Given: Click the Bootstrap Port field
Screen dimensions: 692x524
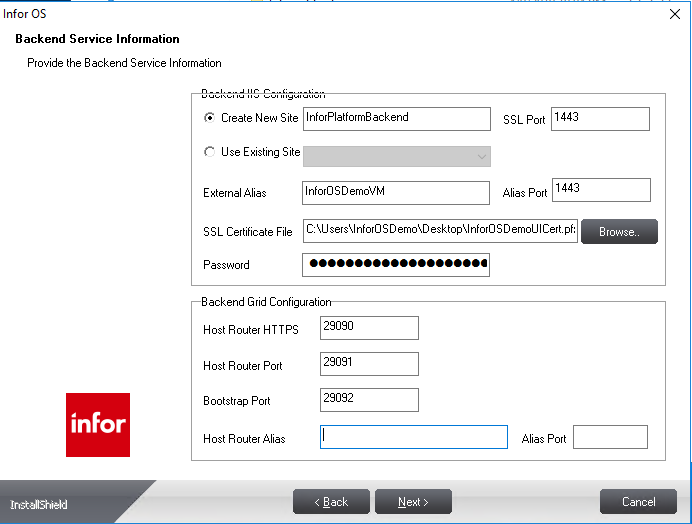Looking at the screenshot, I should [369, 400].
